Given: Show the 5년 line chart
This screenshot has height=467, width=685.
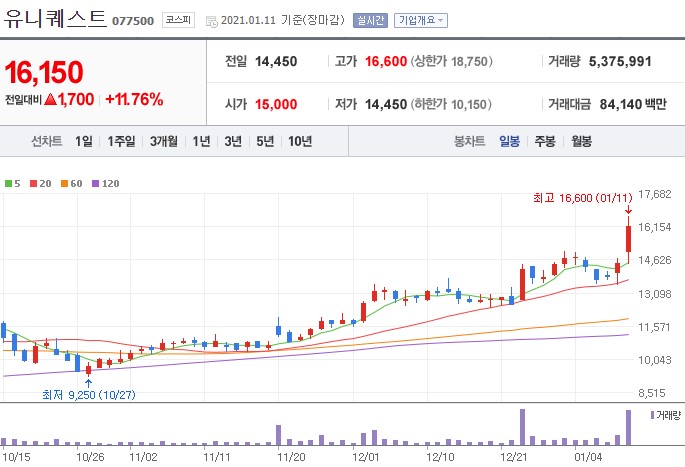Looking at the screenshot, I should [x=265, y=141].
